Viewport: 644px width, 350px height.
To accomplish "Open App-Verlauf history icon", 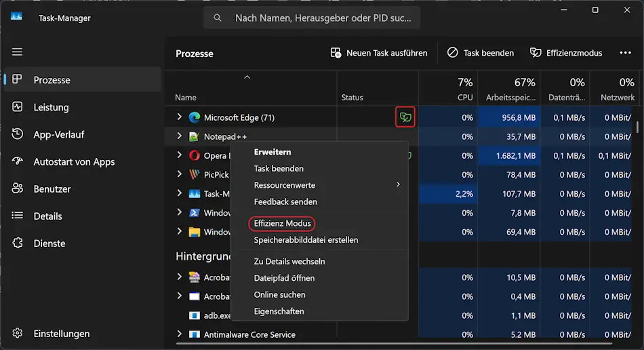I will point(17,134).
